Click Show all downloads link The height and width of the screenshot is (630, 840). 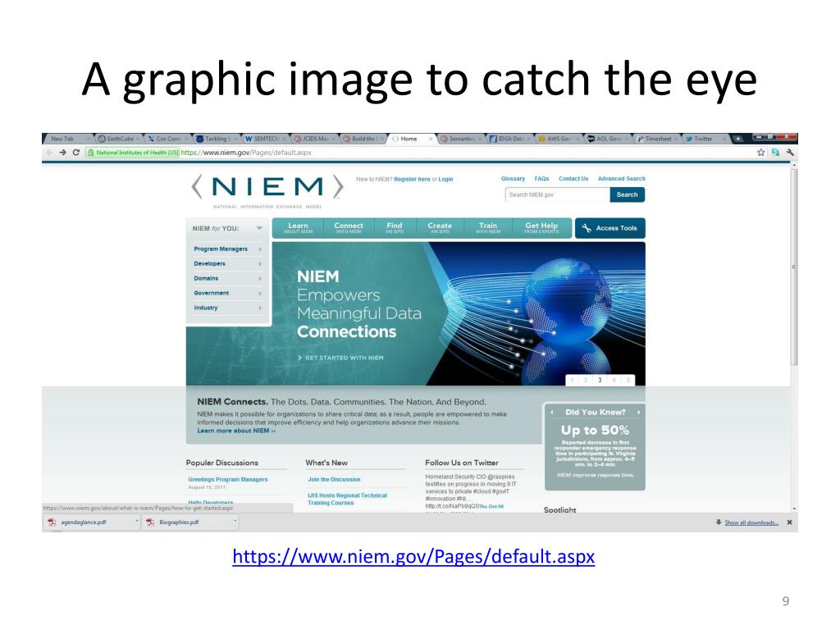tap(751, 523)
